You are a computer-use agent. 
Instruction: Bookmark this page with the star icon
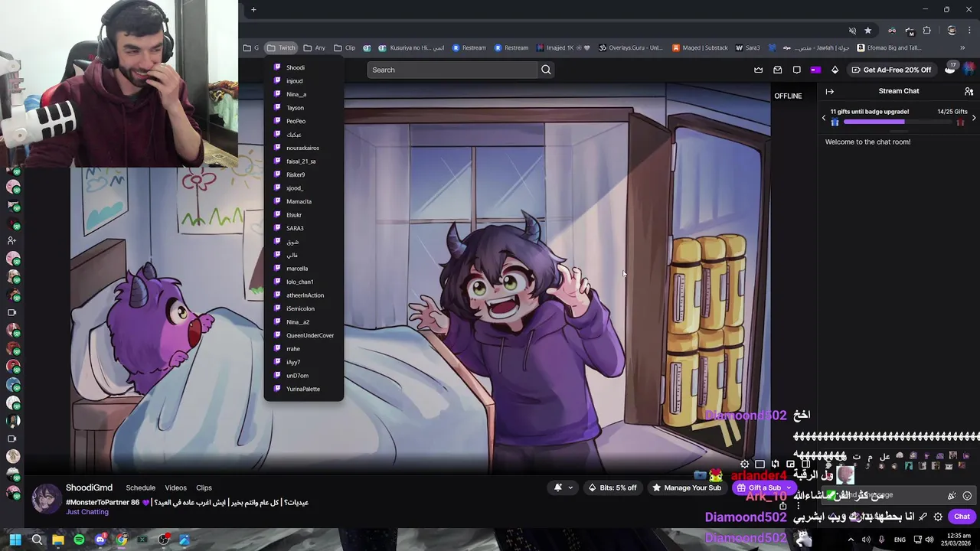[x=867, y=31]
